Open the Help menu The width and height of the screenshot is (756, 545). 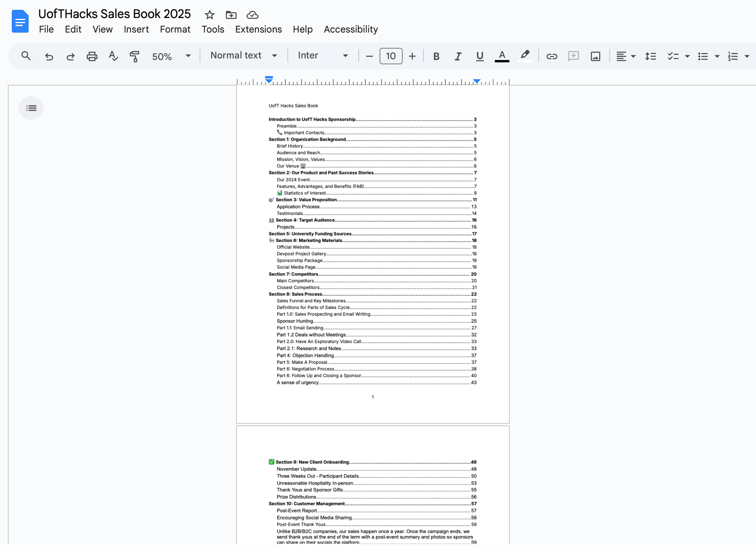click(x=303, y=29)
